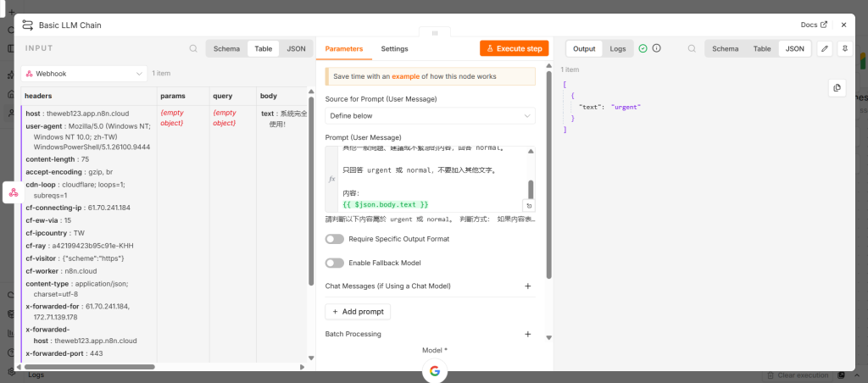Viewport: 868px width, 383px height.
Task: Switch input view to Table
Action: point(263,48)
